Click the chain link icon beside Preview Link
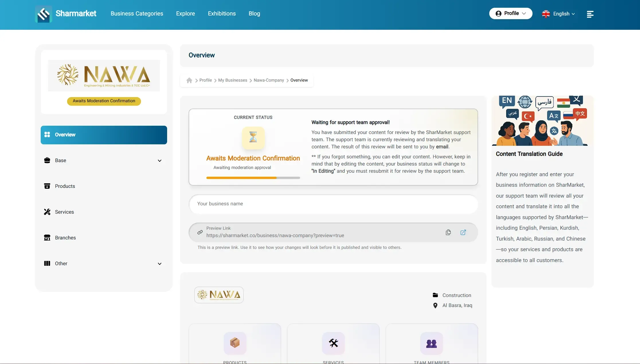The width and height of the screenshot is (640, 364). pyautogui.click(x=200, y=232)
